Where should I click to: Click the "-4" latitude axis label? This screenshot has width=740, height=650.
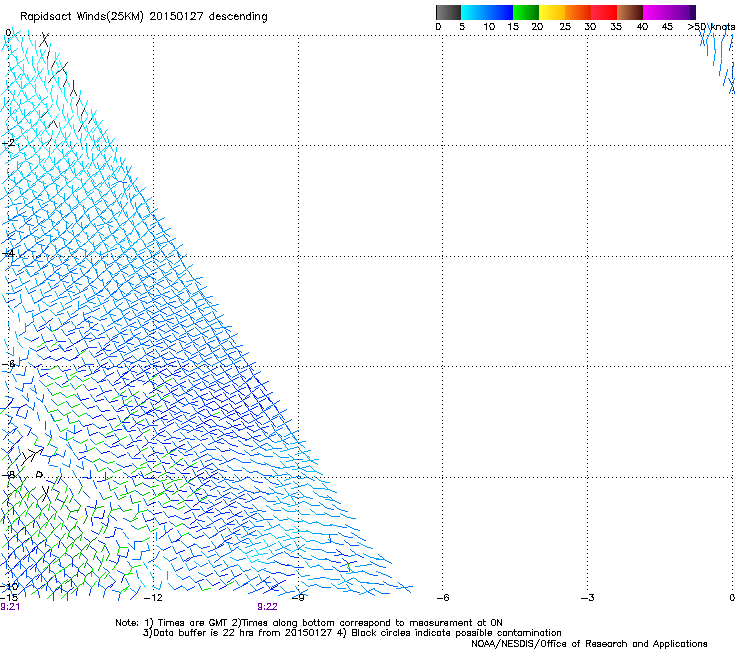coord(8,253)
